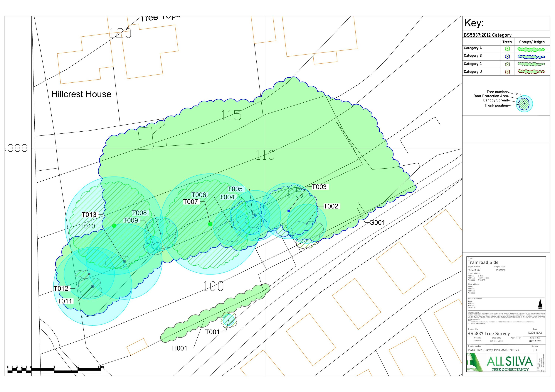Viewport: 555px width, 392px height.
Task: Click the Category U tree symbol in key
Action: 507,72
